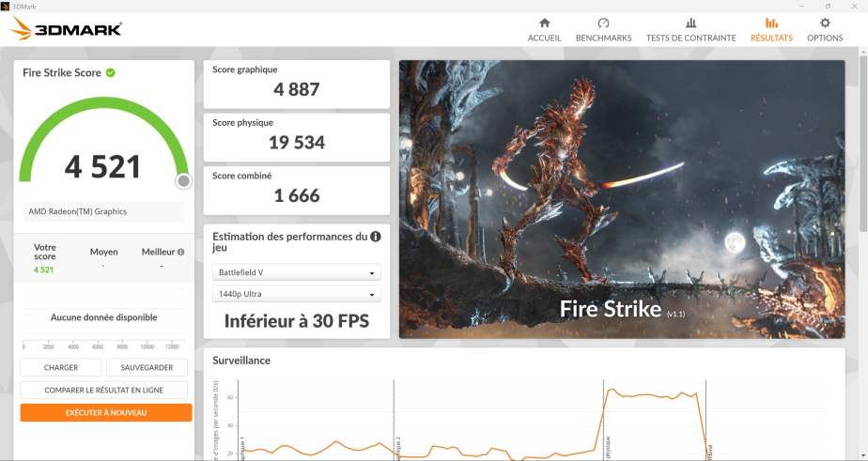Select the Résultats tab
This screenshot has width=868, height=461.
click(771, 30)
